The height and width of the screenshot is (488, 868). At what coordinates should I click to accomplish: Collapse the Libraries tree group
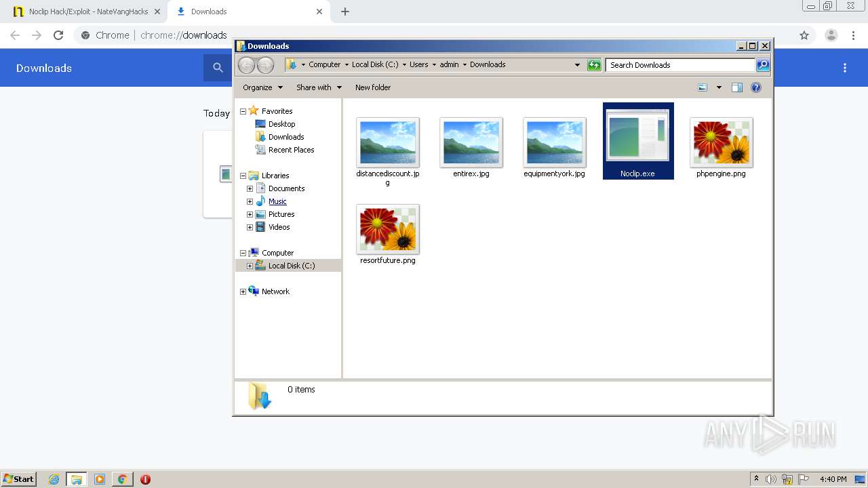pos(243,176)
